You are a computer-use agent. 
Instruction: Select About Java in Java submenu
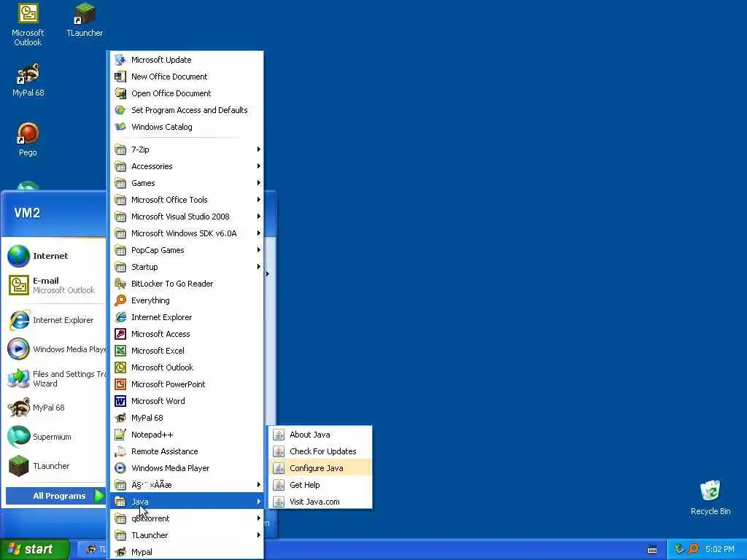click(320, 435)
